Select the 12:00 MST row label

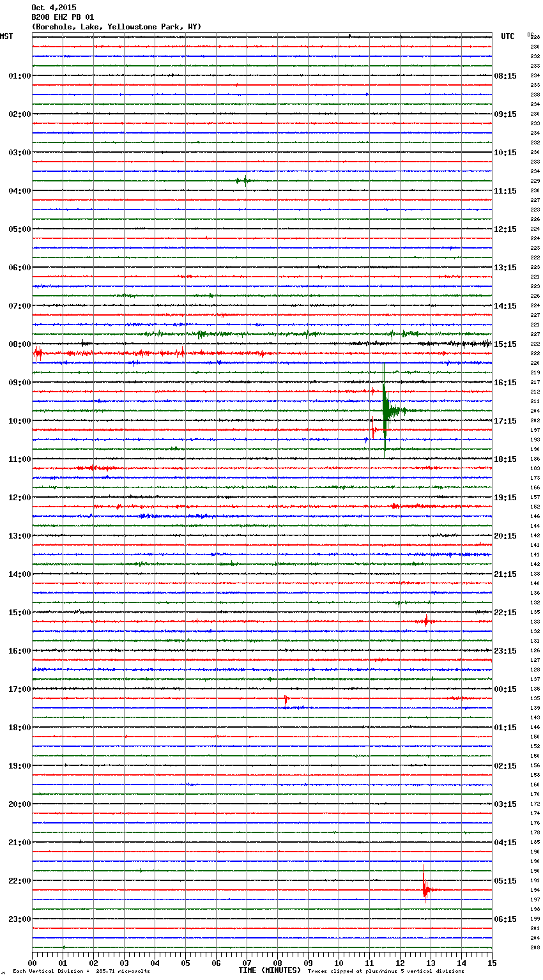point(20,498)
